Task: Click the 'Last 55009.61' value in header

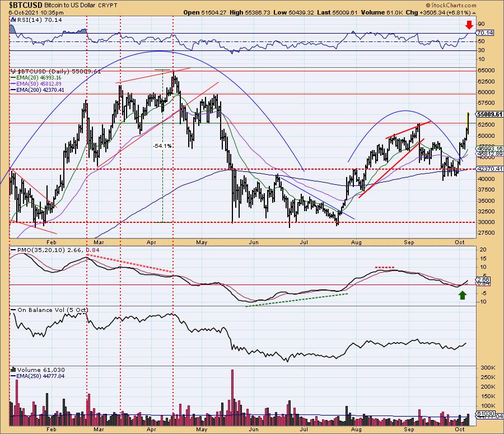Action: click(x=337, y=12)
